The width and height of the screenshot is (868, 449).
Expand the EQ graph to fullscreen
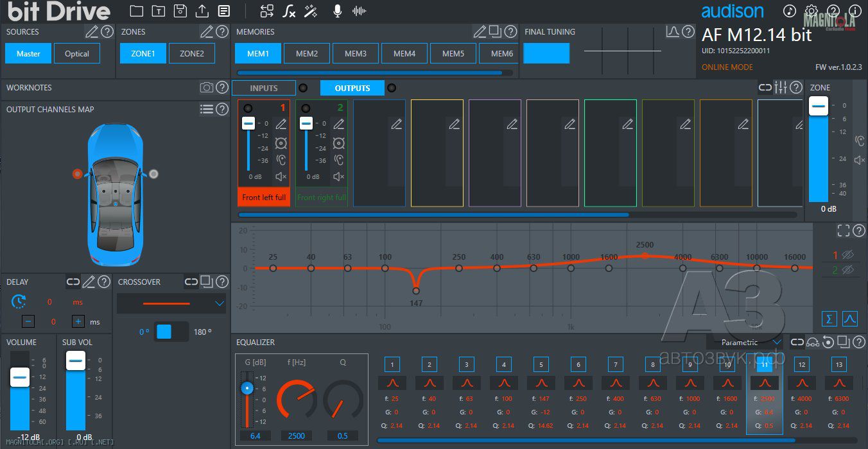pos(844,231)
